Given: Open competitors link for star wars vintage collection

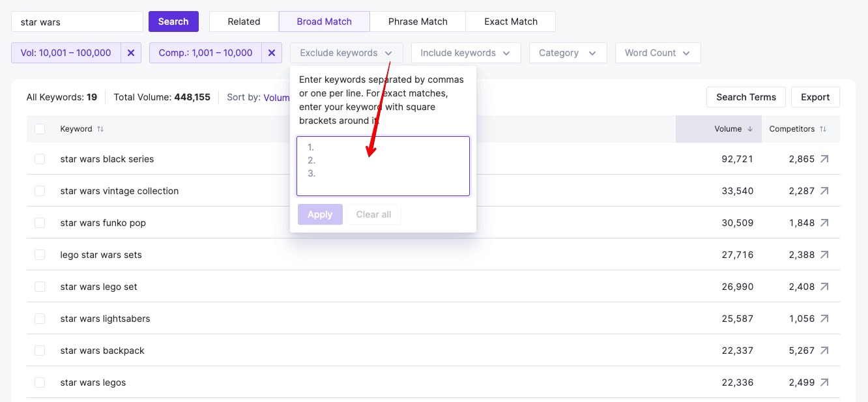Looking at the screenshot, I should point(824,191).
